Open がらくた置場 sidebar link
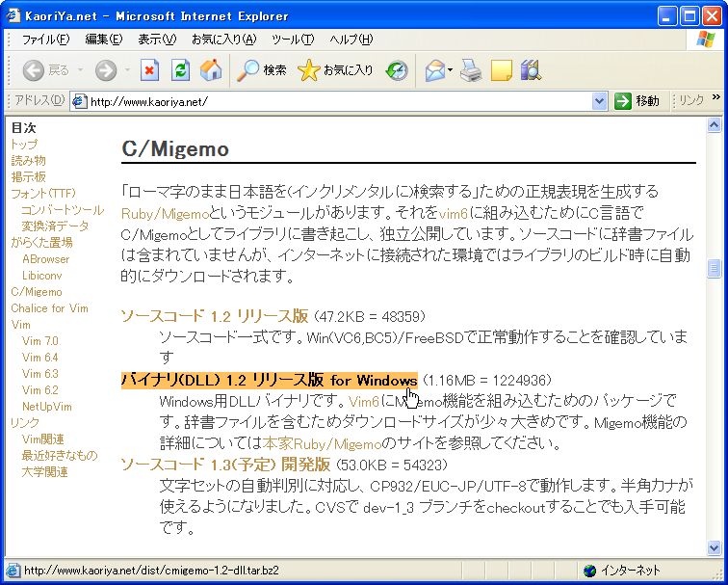The width and height of the screenshot is (728, 585). click(41, 243)
